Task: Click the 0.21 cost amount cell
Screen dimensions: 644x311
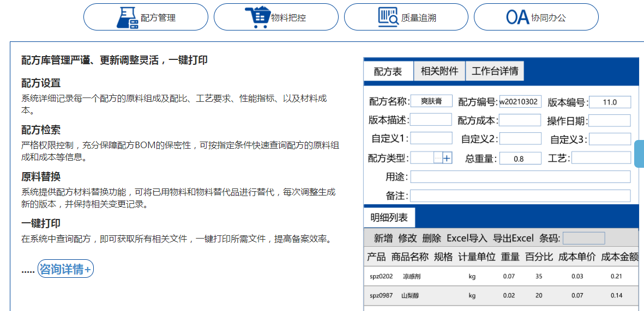Action: 617,277
